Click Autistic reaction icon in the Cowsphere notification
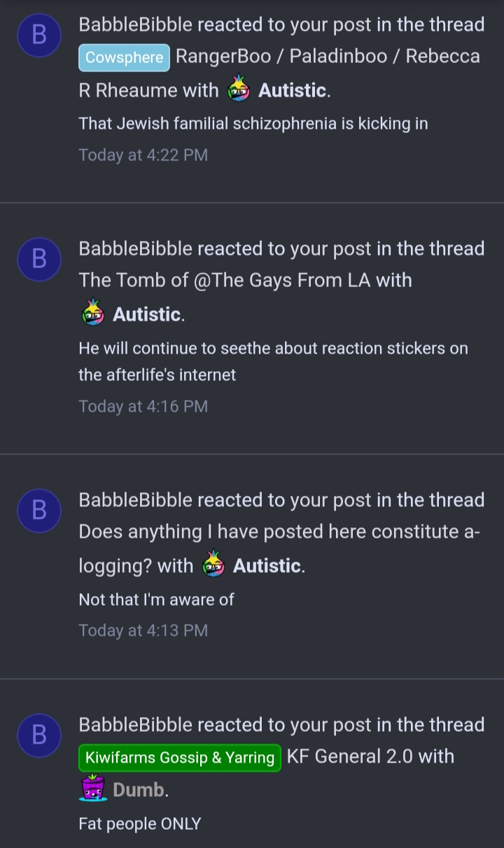Viewport: 504px width, 848px height. (x=239, y=90)
